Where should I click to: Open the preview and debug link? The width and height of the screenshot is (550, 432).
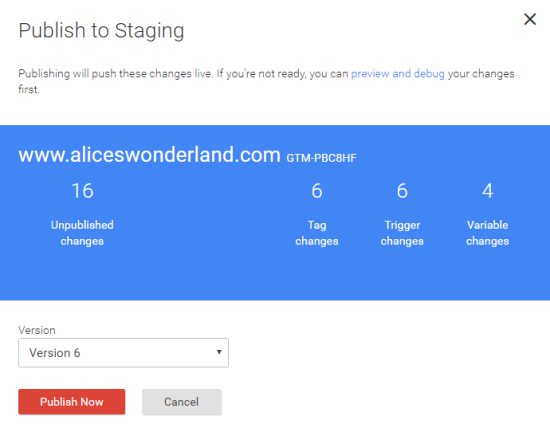click(398, 74)
